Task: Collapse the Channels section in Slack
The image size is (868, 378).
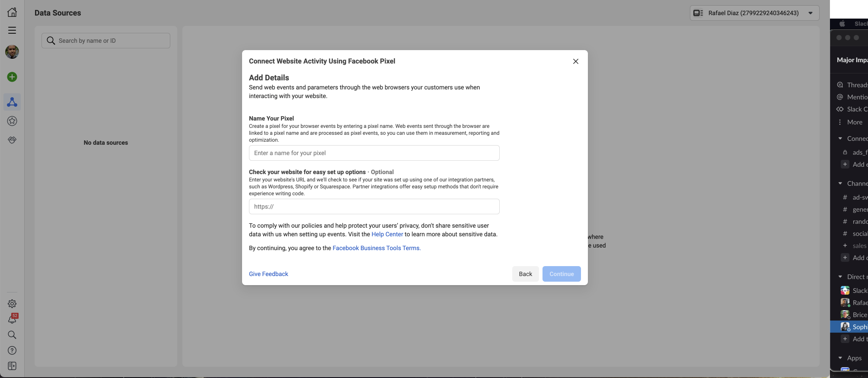Action: pyautogui.click(x=840, y=184)
